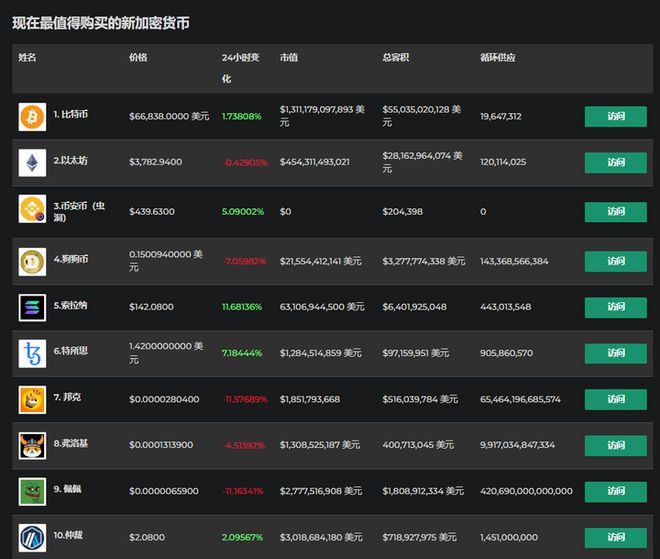Select the 1. 比特币 name text
The height and width of the screenshot is (559, 660).
coord(71,116)
